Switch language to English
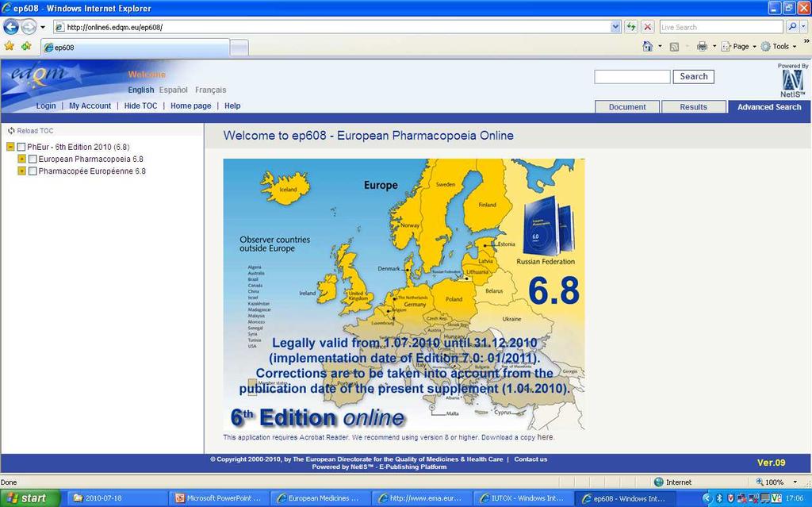The width and height of the screenshot is (812, 507). pos(141,90)
